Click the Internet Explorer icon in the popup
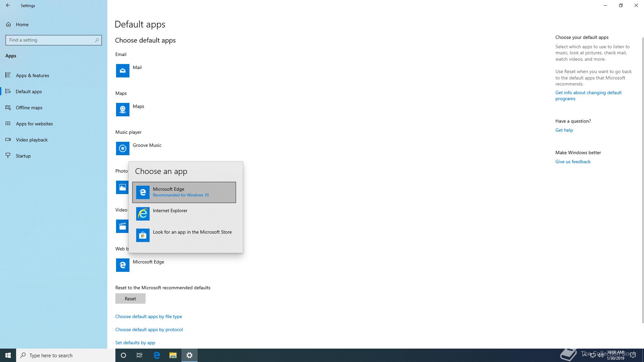This screenshot has height=362, width=644. click(143, 214)
